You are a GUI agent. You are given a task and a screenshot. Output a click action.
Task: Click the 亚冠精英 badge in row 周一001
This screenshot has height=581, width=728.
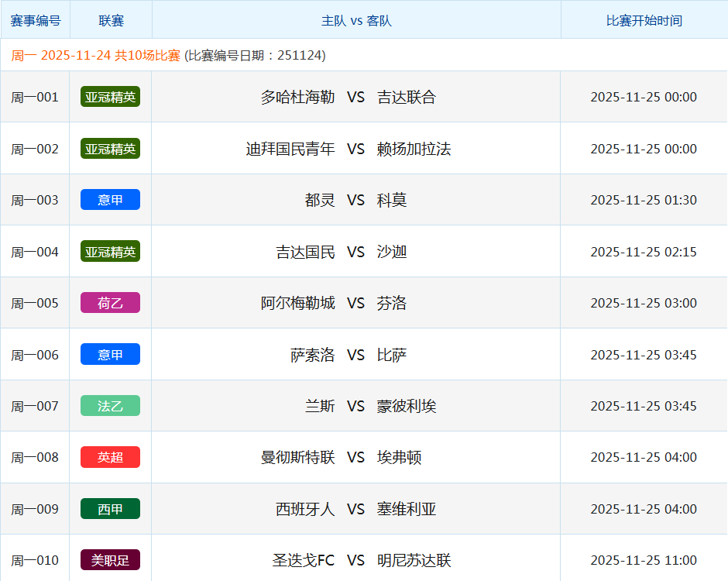tap(110, 97)
